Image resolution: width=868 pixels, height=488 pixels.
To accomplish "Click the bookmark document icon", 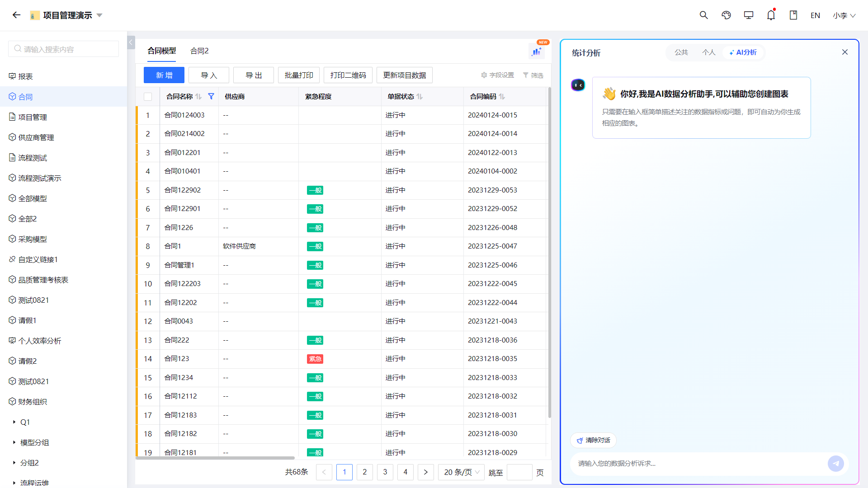I will coord(793,15).
